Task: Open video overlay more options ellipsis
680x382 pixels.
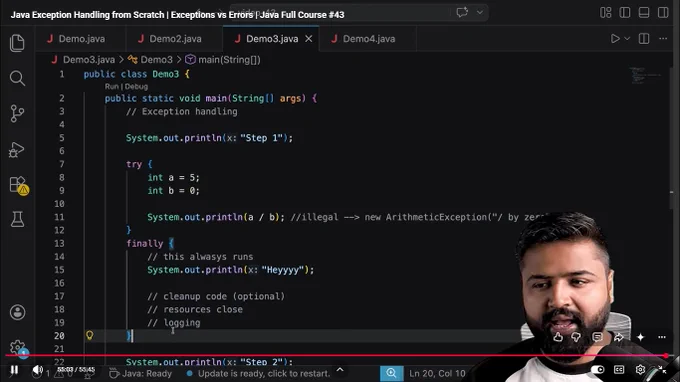Action: 662,337
